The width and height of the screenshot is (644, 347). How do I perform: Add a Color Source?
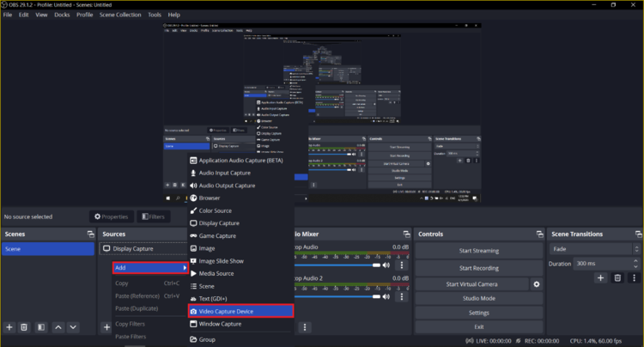tap(240, 210)
